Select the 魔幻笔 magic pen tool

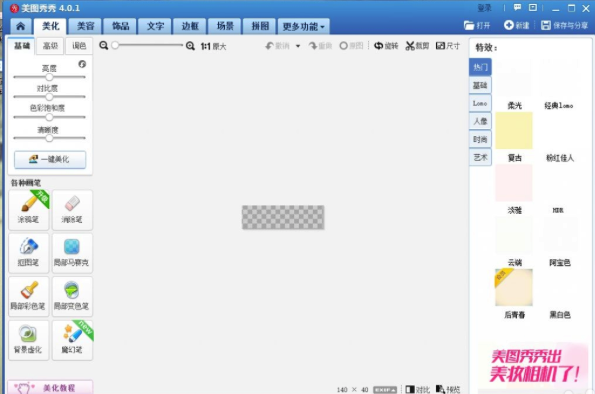click(72, 340)
